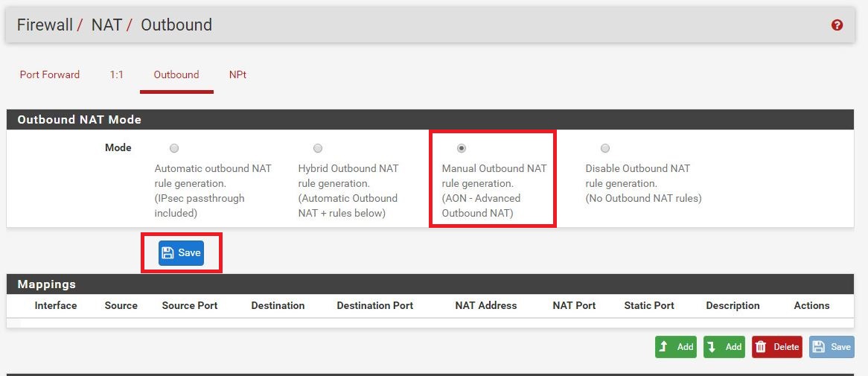This screenshot has width=868, height=376.
Task: Click the Mappings section title
Action: coord(46,284)
